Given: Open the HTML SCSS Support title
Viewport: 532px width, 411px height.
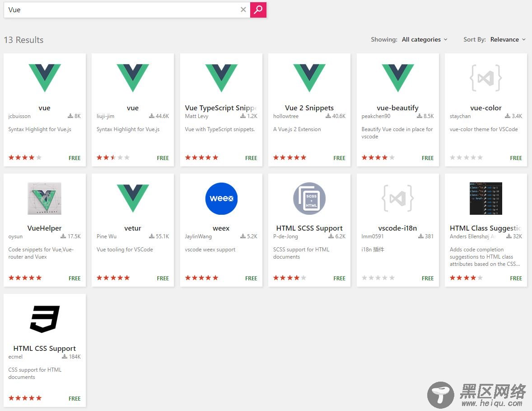Looking at the screenshot, I should [309, 228].
